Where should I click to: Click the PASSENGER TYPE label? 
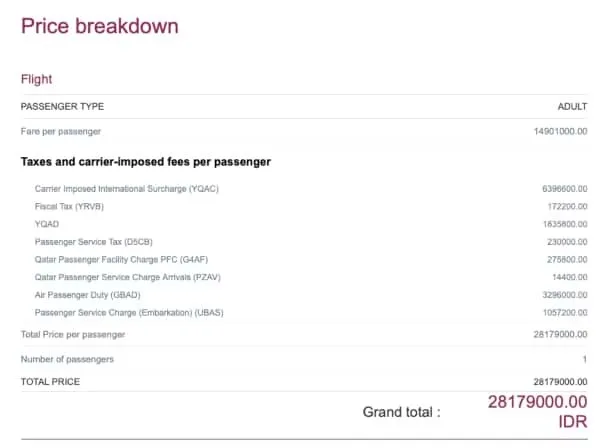(62, 106)
